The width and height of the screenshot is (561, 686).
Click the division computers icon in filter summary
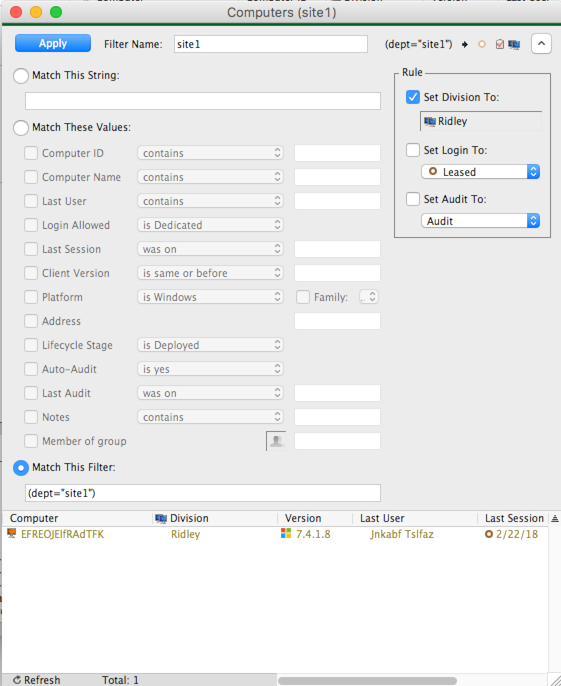point(514,44)
